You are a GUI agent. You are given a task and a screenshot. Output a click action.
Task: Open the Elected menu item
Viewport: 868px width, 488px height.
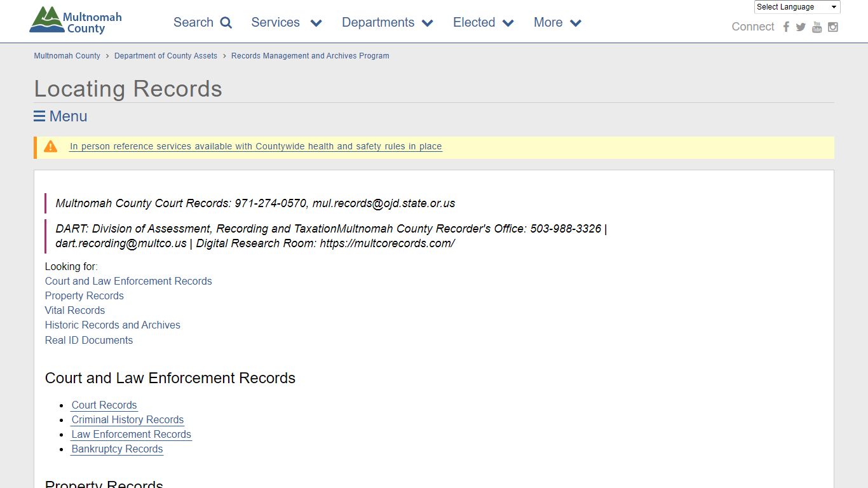click(x=474, y=22)
